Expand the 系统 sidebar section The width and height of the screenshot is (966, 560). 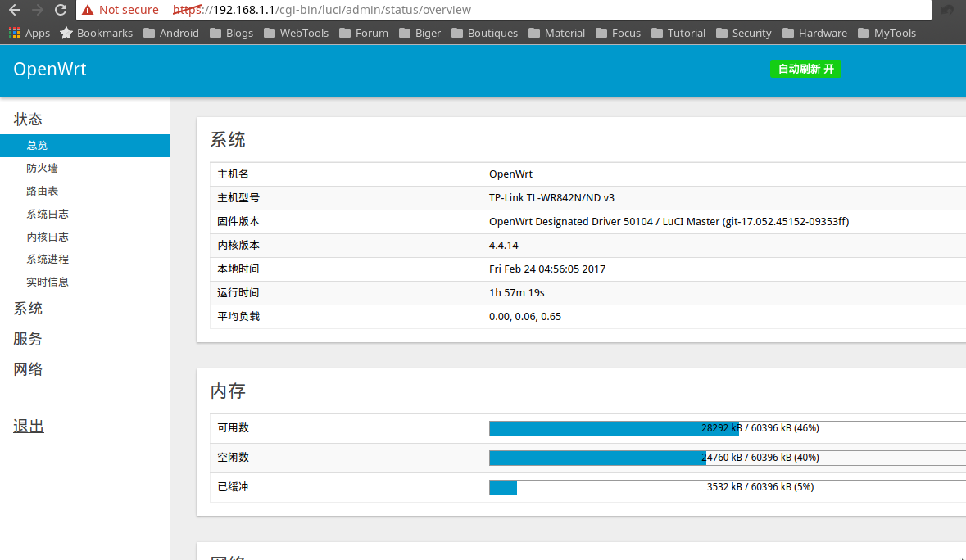[x=28, y=309]
